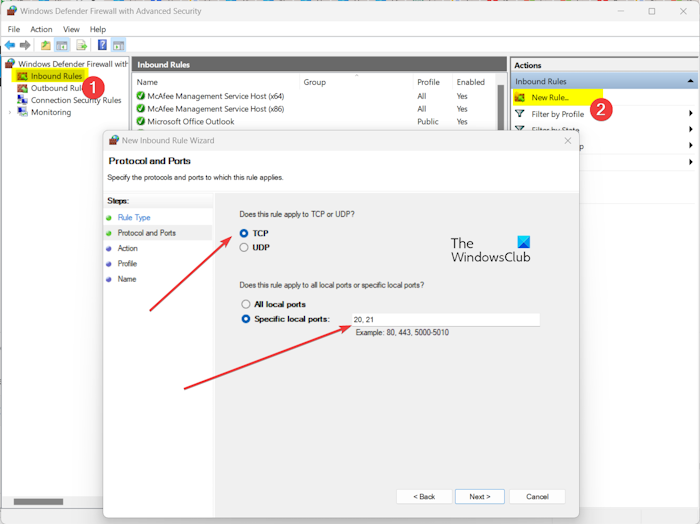Click green check icon of Microsoft Office Outlook

[x=141, y=121]
